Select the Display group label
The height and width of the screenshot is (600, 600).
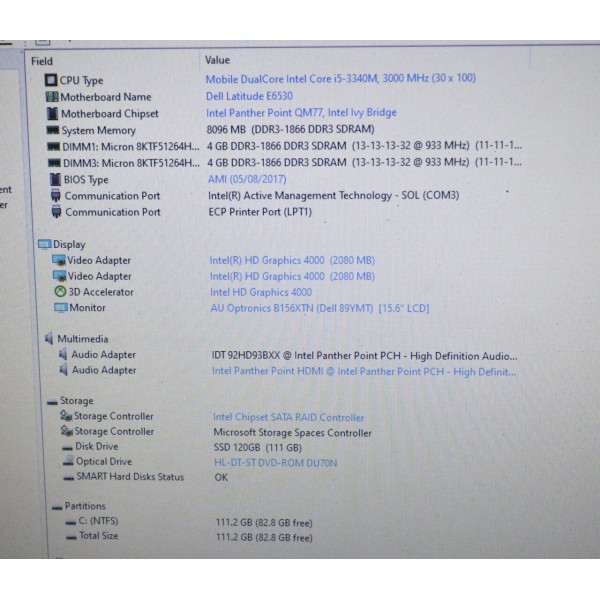(x=69, y=244)
